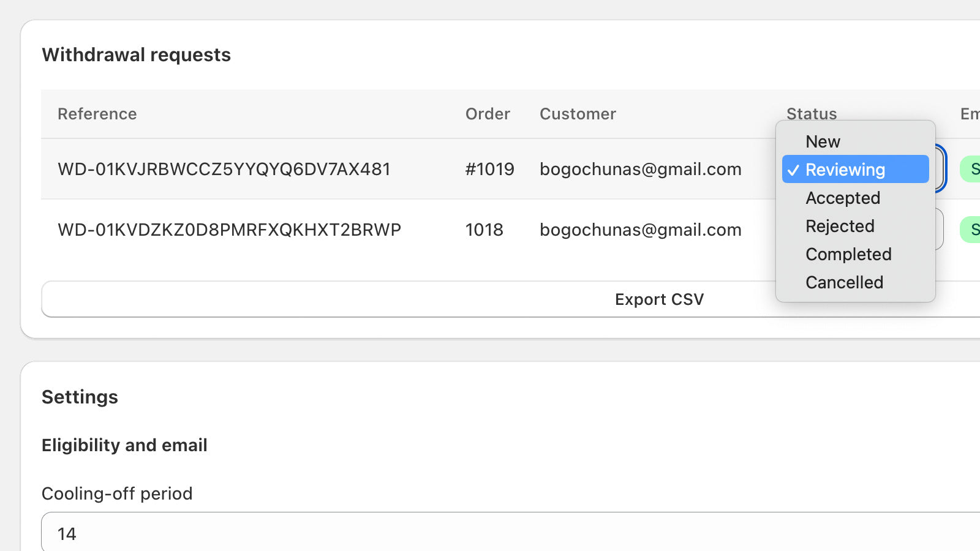Open order 1018
The height and width of the screenshot is (551, 980).
pos(484,230)
